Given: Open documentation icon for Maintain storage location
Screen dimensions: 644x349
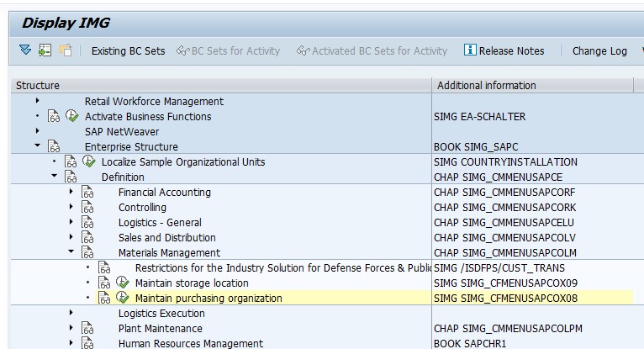Looking at the screenshot, I should click(x=104, y=283).
